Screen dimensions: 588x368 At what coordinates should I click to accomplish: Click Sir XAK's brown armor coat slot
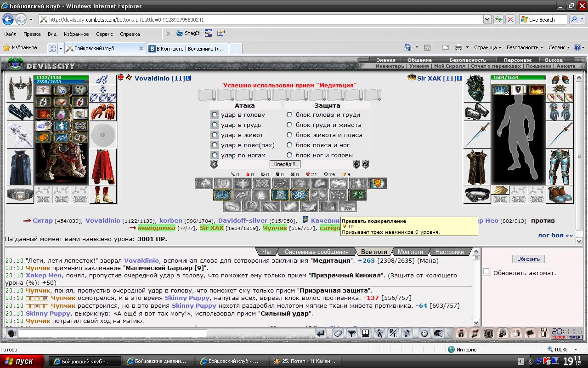pyautogui.click(x=476, y=167)
